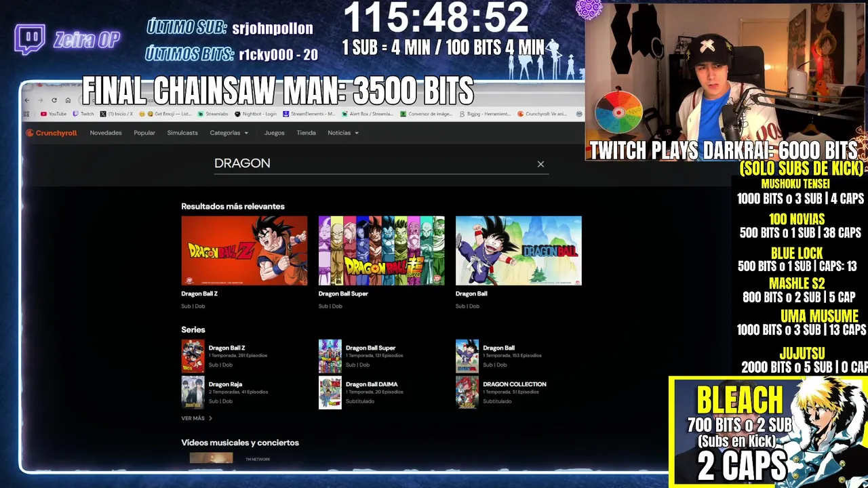The image size is (868, 488).
Task: Go to the browser home page icon
Action: pos(68,100)
